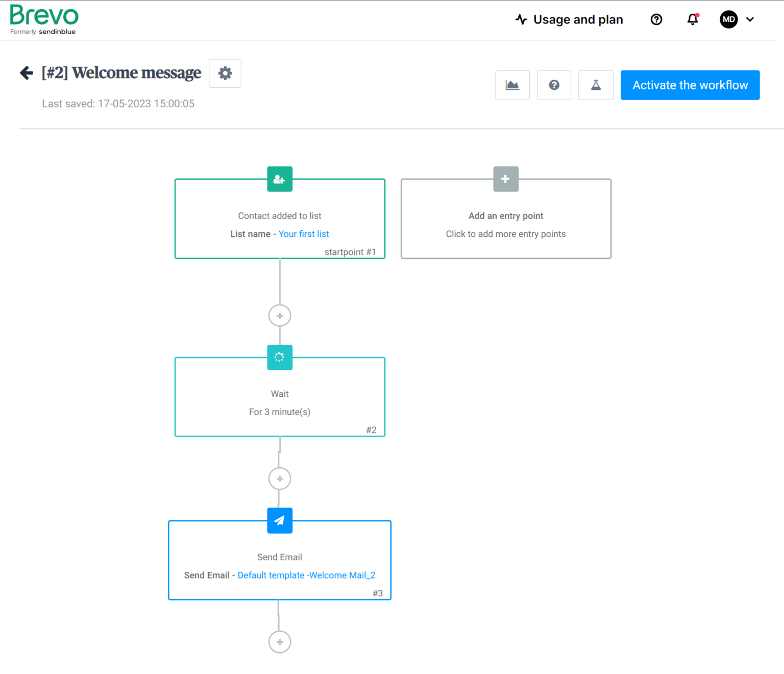Go back using the arrow beside workflow title
Image resolution: width=784 pixels, height=674 pixels.
point(26,73)
